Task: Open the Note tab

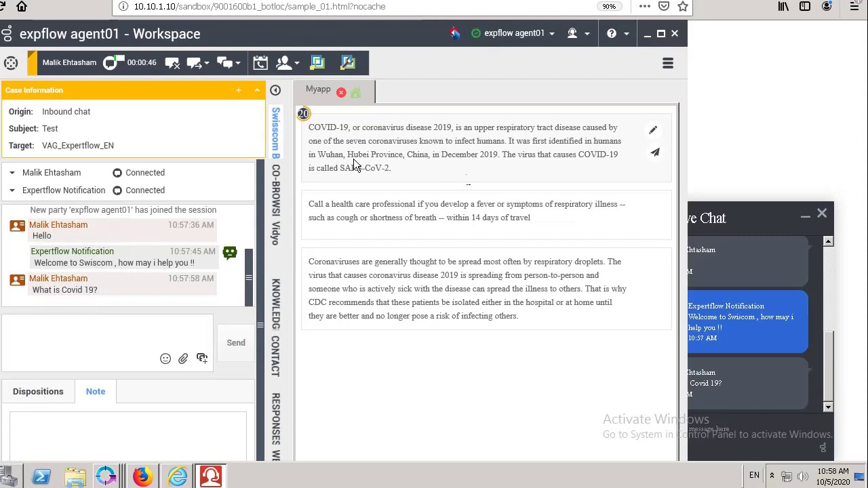Action: [96, 391]
